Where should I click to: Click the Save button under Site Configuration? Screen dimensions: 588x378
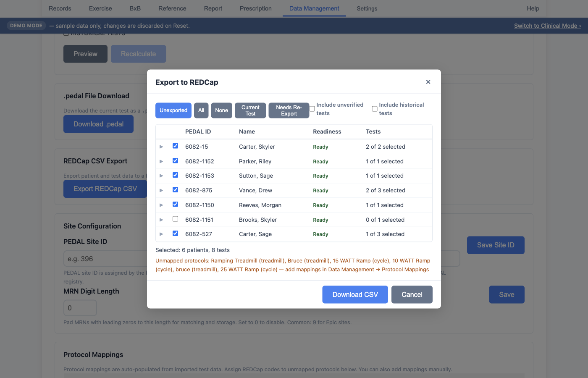click(507, 294)
